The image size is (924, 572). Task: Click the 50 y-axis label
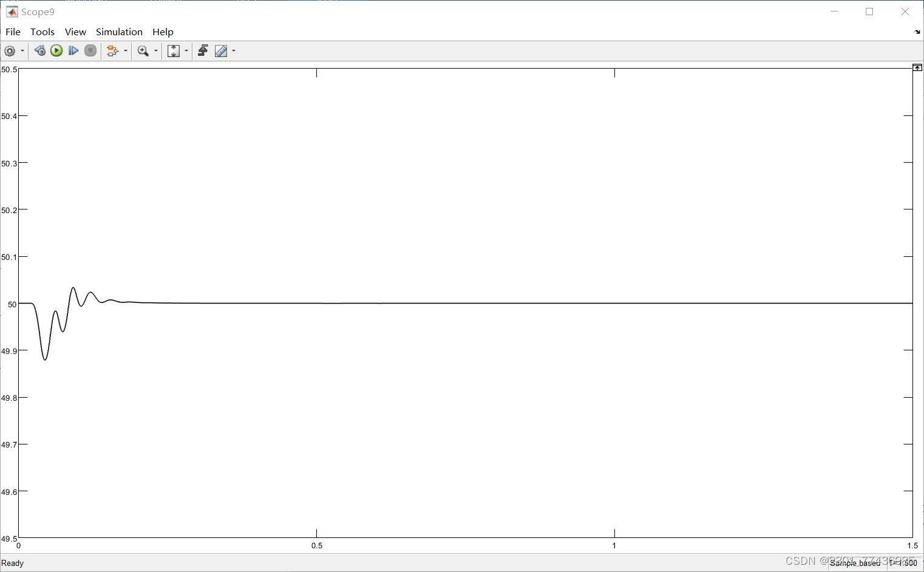pos(12,304)
